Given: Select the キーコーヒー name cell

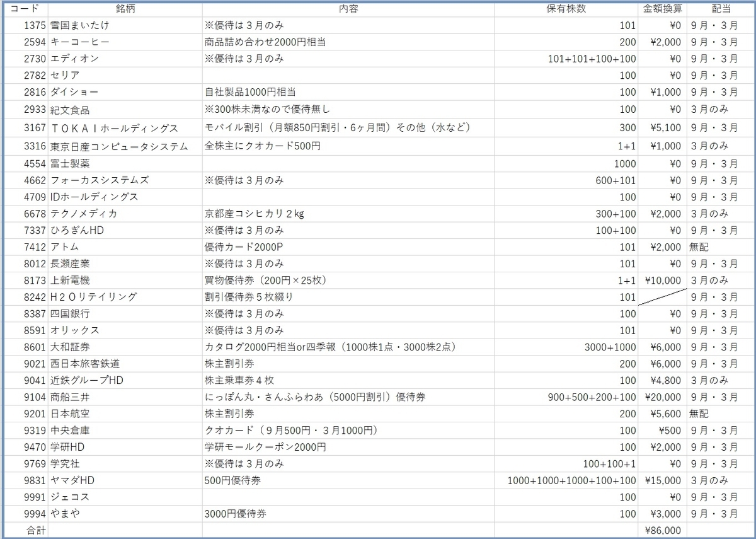Looking at the screenshot, I should (x=125, y=42).
